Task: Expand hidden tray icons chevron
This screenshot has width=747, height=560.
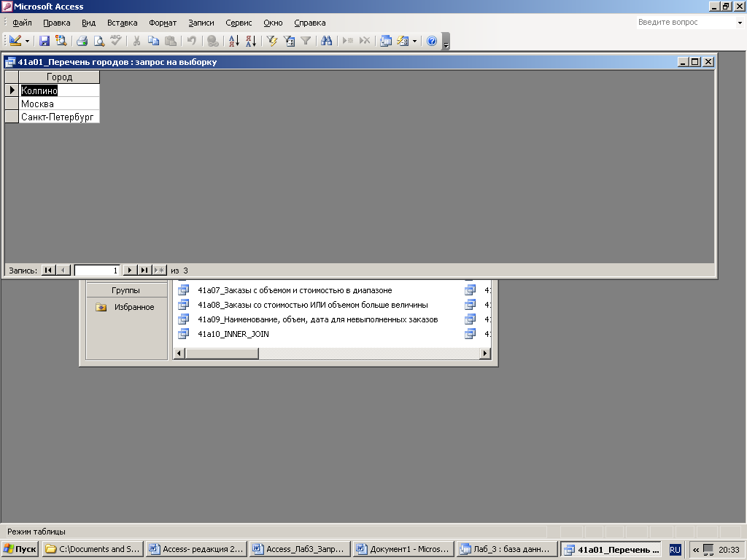Action: [x=695, y=550]
